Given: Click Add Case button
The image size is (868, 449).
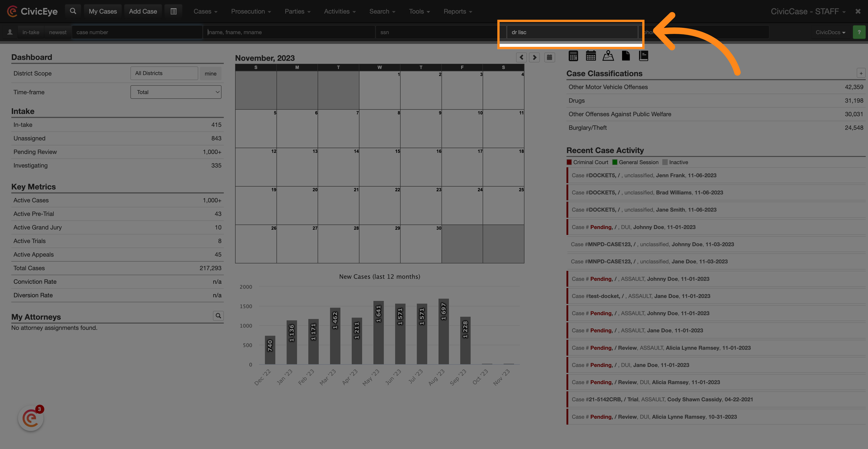Looking at the screenshot, I should click(x=143, y=12).
